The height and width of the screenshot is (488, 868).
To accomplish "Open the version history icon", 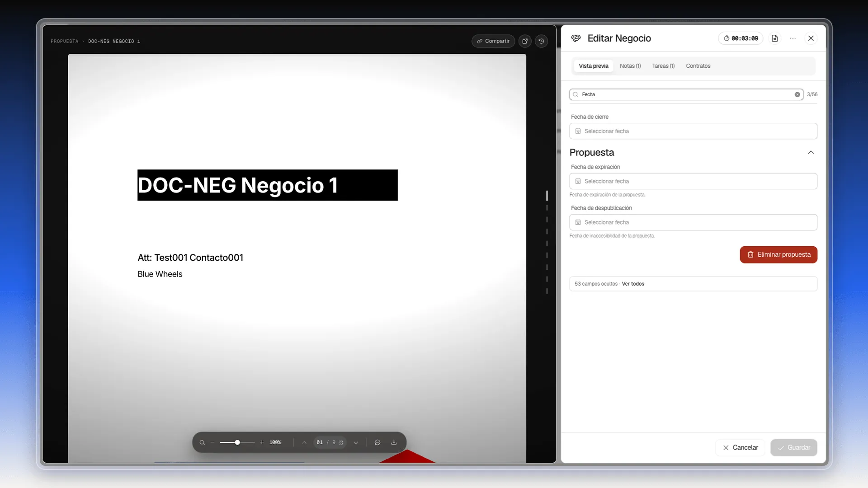I will click(542, 41).
